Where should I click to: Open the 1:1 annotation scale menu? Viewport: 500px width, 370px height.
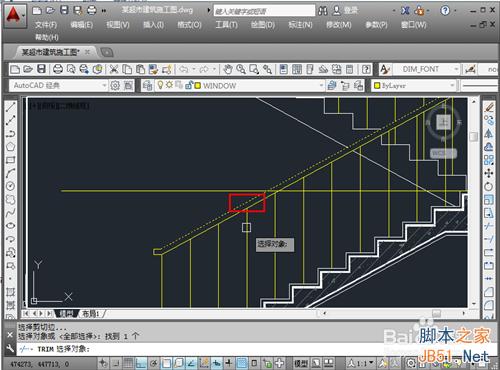tap(361, 363)
